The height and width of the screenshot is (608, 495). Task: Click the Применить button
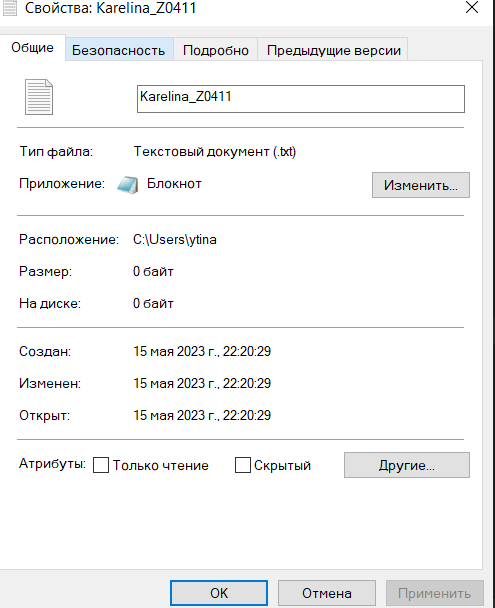click(x=435, y=593)
